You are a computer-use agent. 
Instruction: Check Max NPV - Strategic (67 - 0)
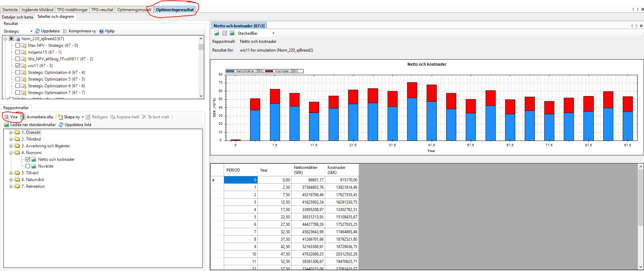pos(18,46)
